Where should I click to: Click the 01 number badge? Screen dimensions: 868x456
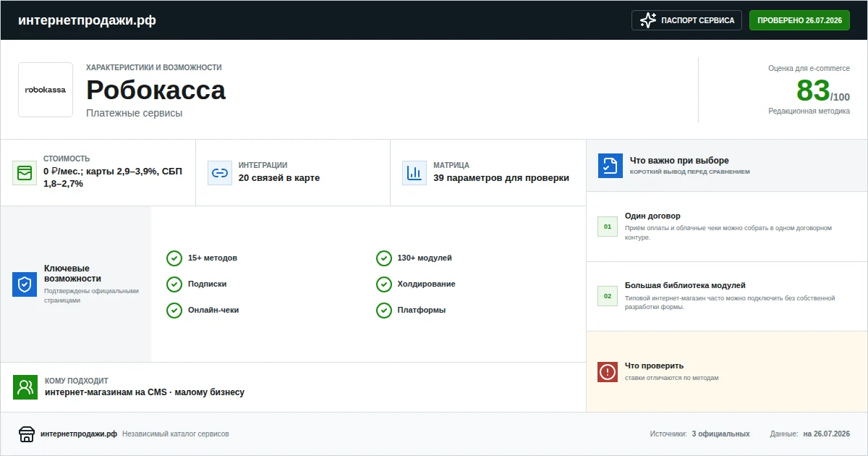pyautogui.click(x=608, y=227)
